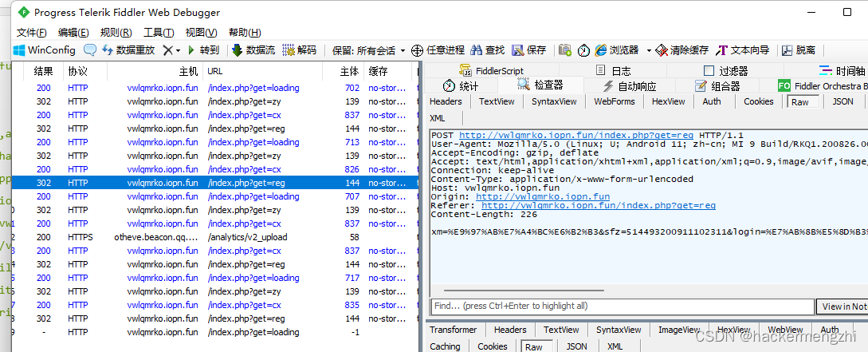Click the 转到 go button
The image size is (868, 352).
pos(203,50)
